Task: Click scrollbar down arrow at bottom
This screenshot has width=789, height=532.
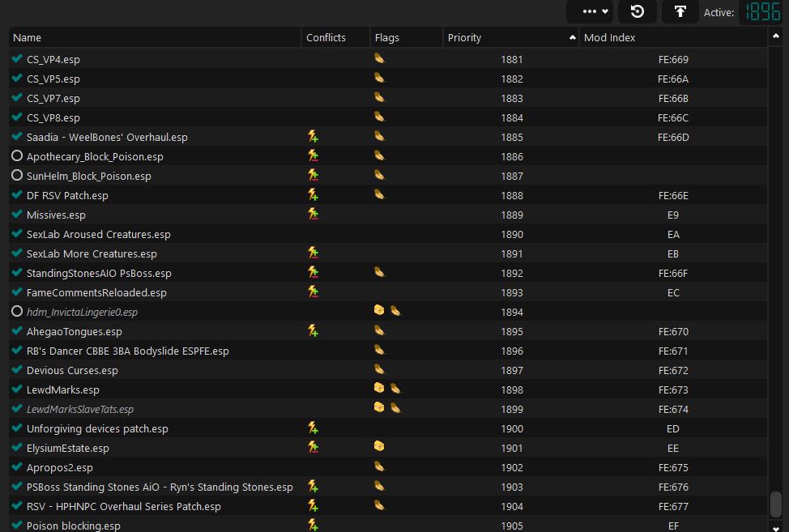Action: (x=776, y=527)
